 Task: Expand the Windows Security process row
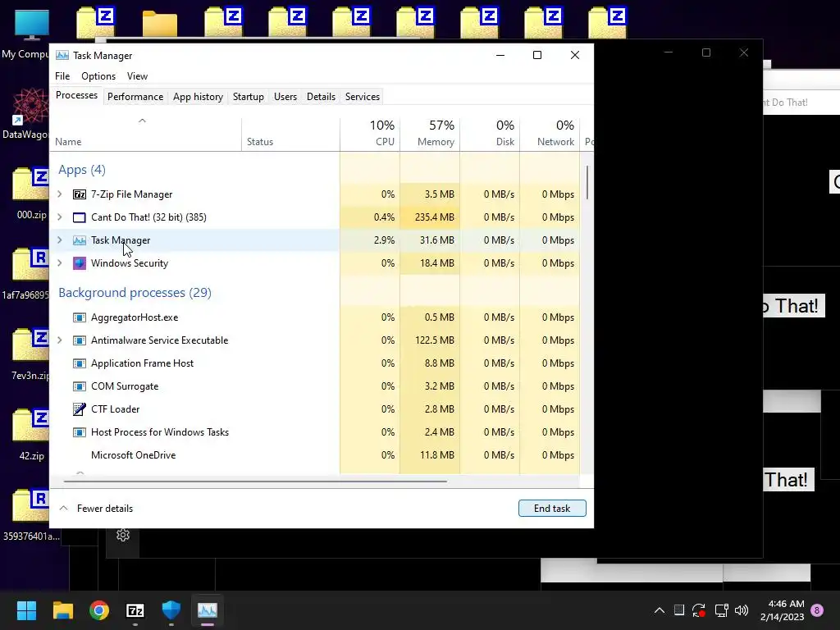60,263
